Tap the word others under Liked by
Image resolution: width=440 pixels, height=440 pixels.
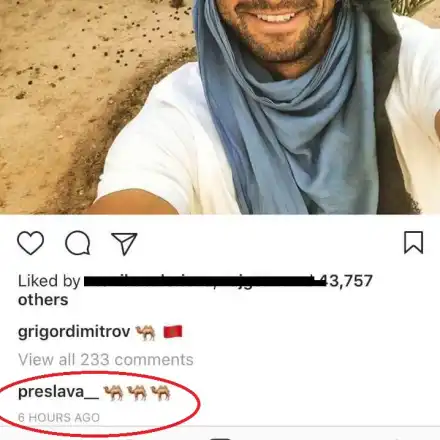(x=43, y=300)
